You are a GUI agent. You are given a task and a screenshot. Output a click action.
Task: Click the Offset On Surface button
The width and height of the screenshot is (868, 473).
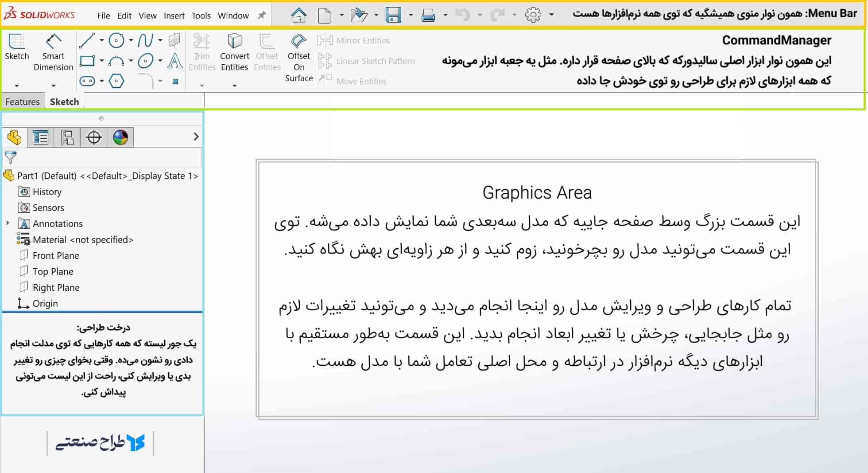(299, 58)
